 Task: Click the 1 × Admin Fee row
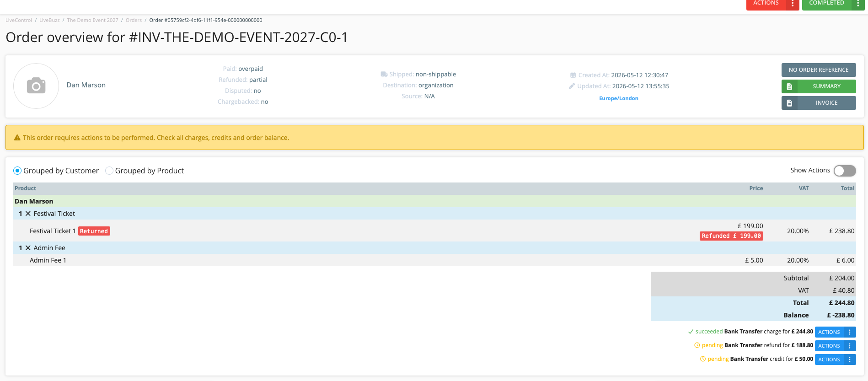click(434, 248)
